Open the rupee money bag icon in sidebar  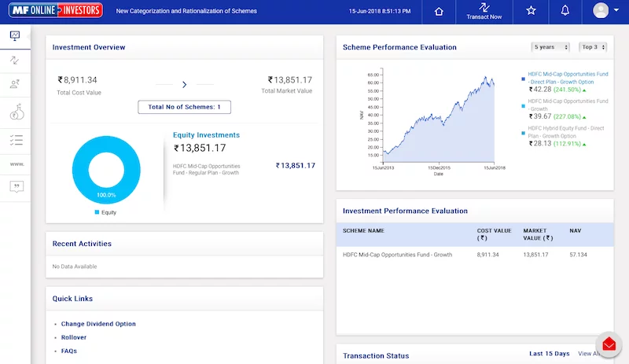click(x=17, y=112)
